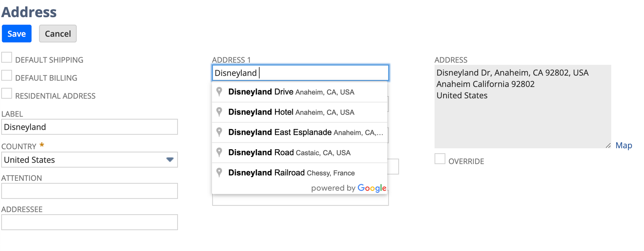The width and height of the screenshot is (644, 251).
Task: Click the map pin beside Disneyland Hotel
Action: pyautogui.click(x=219, y=112)
